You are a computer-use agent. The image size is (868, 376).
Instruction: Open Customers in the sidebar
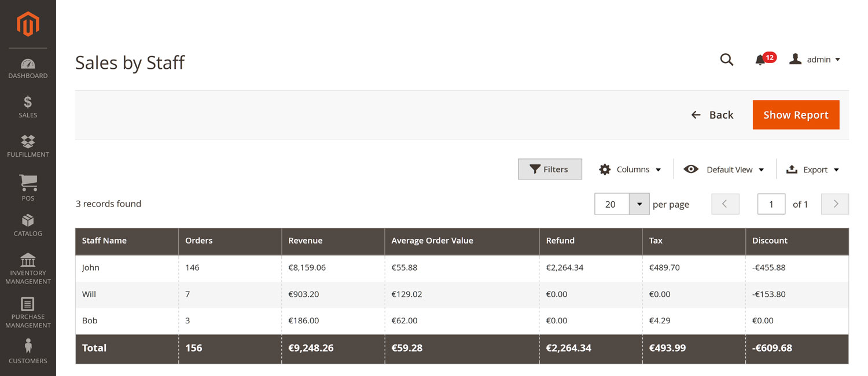pos(28,352)
